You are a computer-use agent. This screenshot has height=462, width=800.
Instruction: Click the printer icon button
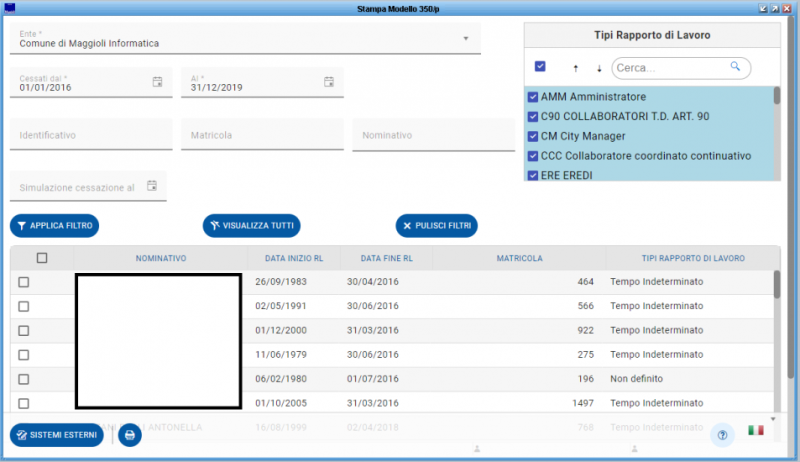click(x=130, y=435)
